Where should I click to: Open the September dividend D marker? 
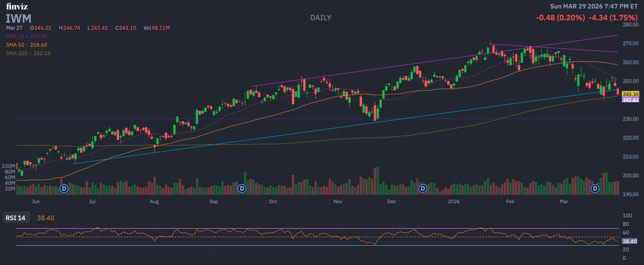[242, 188]
